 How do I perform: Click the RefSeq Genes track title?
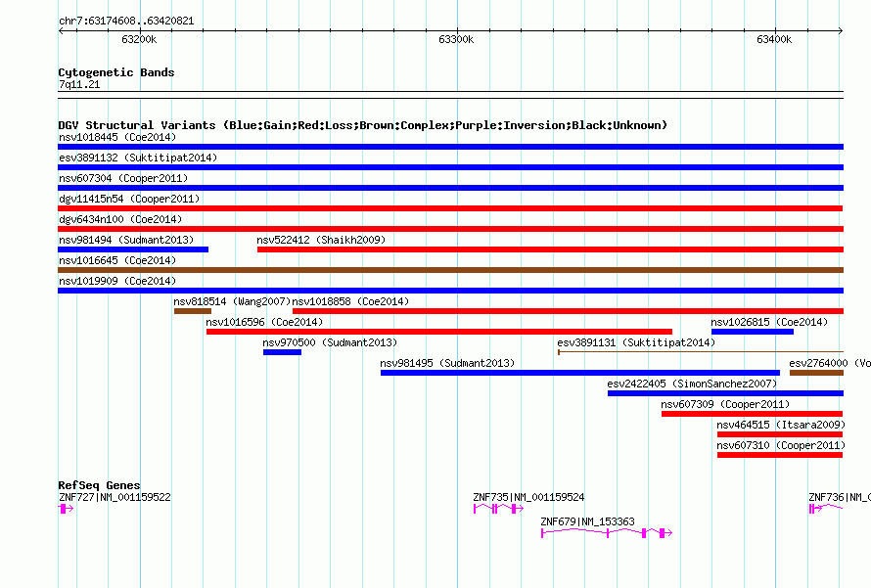pos(99,485)
